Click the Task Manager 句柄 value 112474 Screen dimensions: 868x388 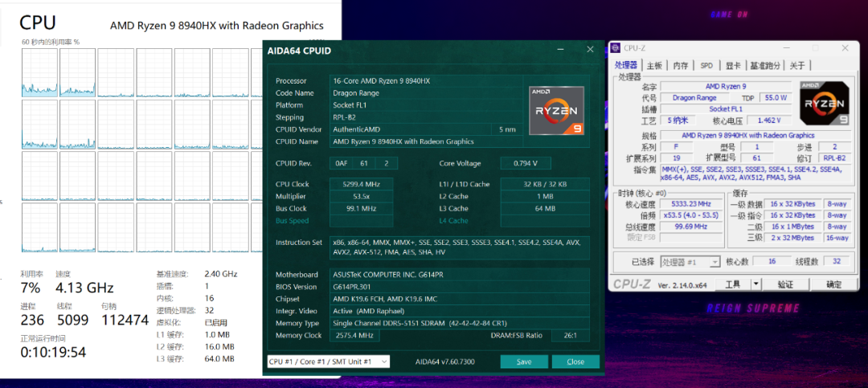pos(125,320)
